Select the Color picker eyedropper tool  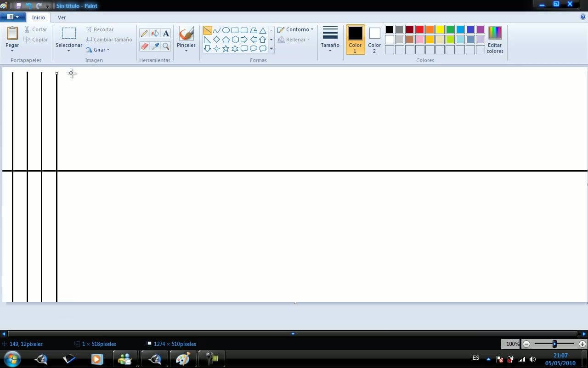[155, 46]
